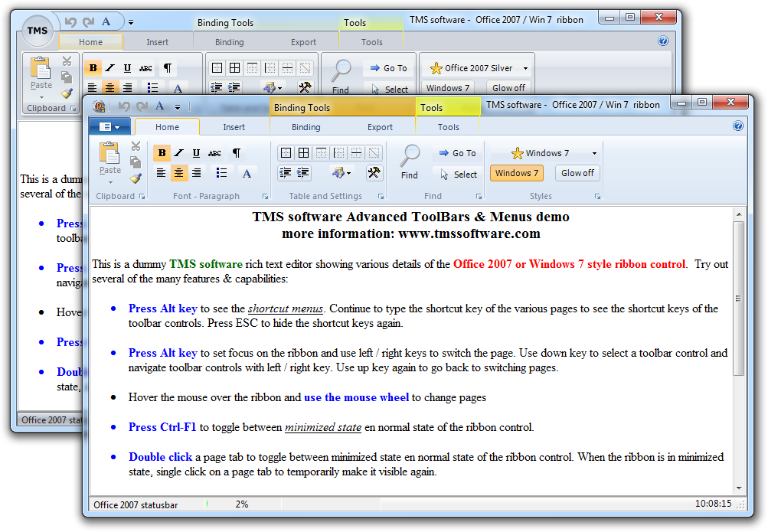768x532 pixels.
Task: Click the font 'A' icon in Font - Paragraph group
Action: tap(247, 173)
